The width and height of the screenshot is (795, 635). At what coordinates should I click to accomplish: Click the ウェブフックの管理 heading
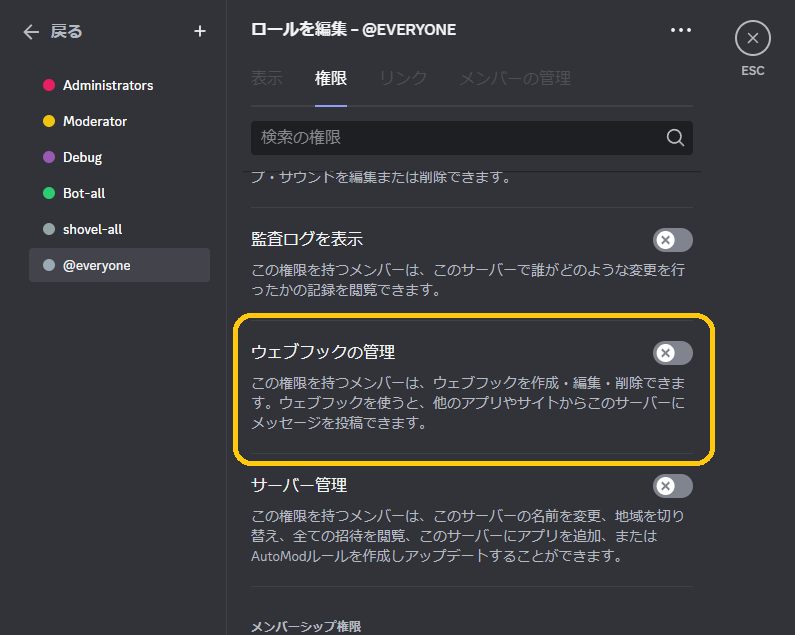[x=323, y=352]
